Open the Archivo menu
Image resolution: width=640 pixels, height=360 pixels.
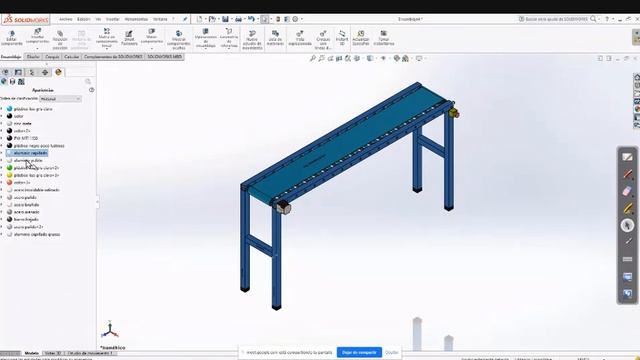(65, 19)
